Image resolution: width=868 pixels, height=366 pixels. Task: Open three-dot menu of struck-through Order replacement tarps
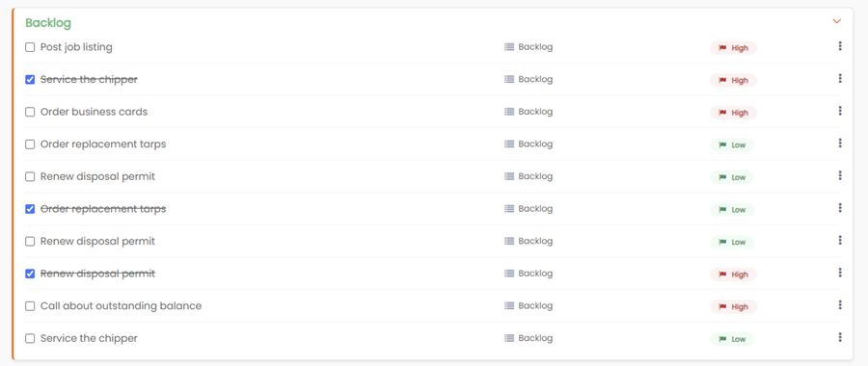point(840,208)
